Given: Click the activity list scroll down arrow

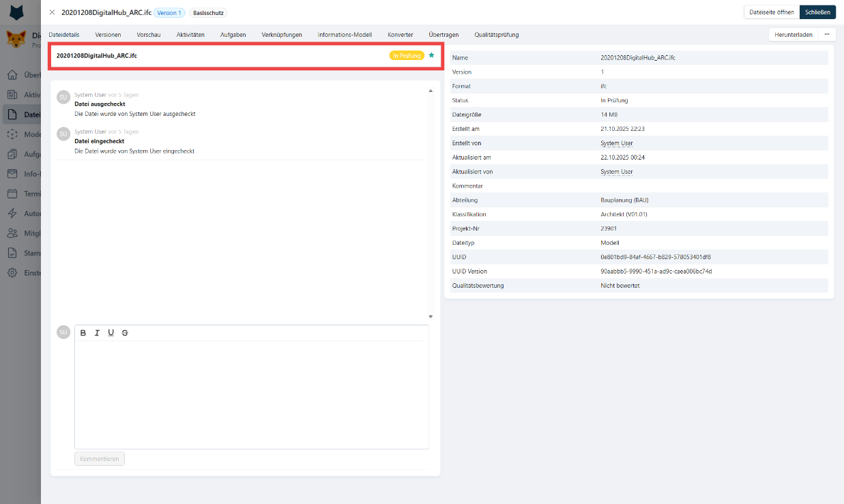Looking at the screenshot, I should pos(431,316).
